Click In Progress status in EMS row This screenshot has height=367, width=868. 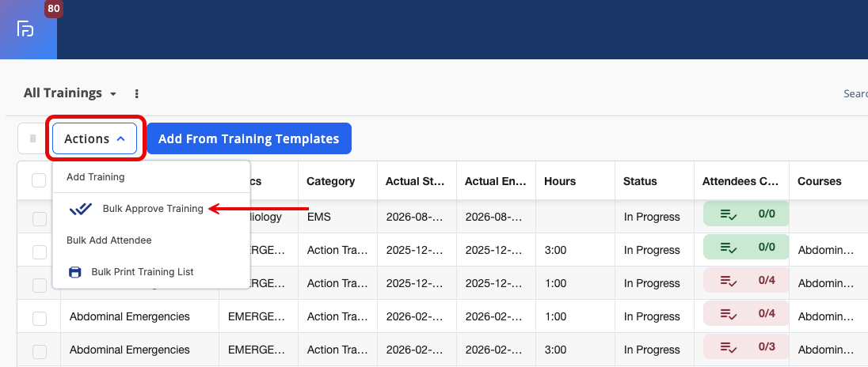coord(652,218)
